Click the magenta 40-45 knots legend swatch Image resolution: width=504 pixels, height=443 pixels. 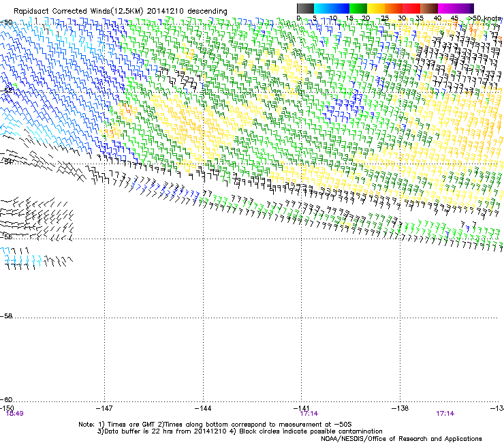coord(447,8)
